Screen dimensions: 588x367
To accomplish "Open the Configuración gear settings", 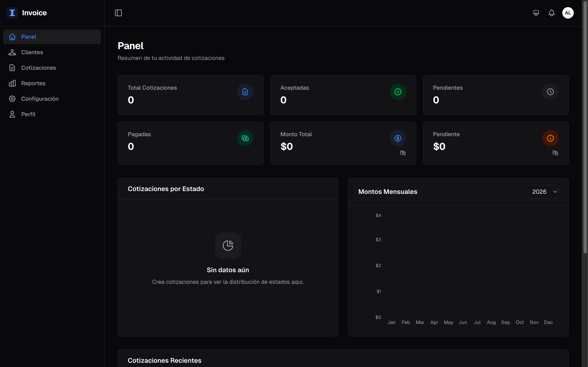I will pyautogui.click(x=12, y=98).
